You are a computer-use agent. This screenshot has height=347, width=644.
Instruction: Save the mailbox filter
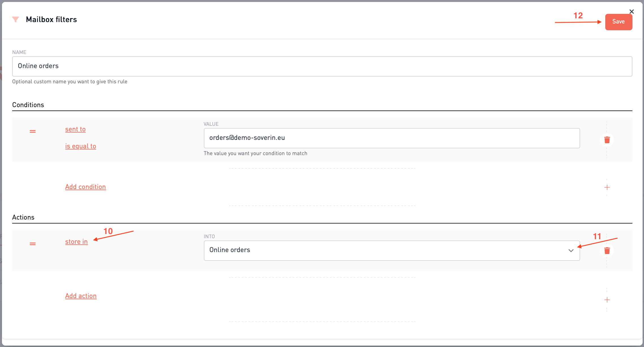(x=618, y=22)
